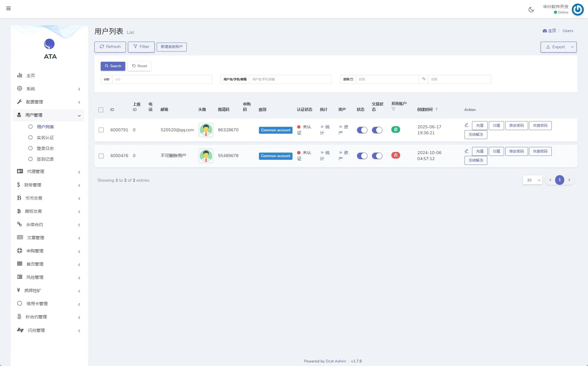Click the ATA logo in sidebar
588x366 pixels.
49,44
